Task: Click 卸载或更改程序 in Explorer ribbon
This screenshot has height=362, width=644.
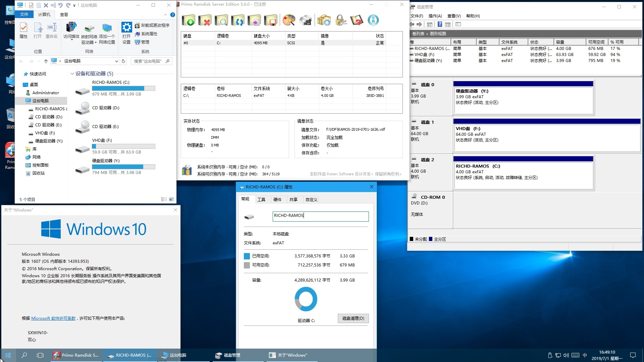Action: [152, 25]
